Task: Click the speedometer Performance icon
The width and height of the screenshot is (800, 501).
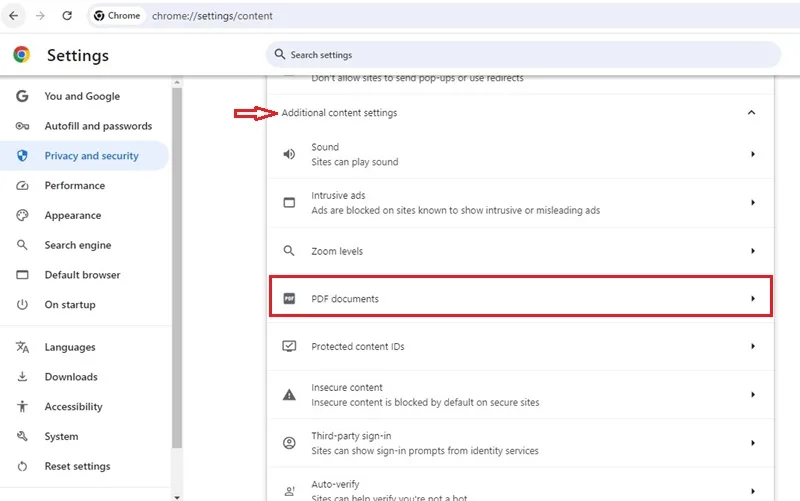Action: 22,186
